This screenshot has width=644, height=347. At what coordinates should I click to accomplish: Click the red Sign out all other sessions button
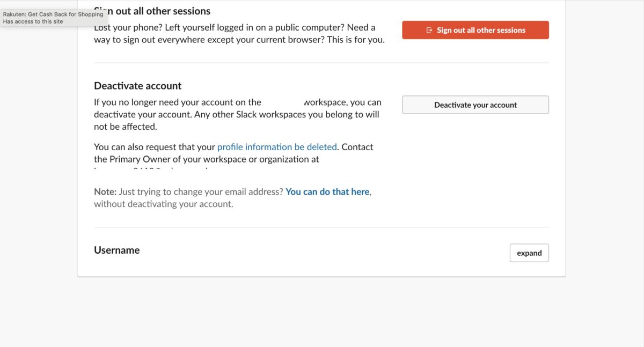point(475,30)
